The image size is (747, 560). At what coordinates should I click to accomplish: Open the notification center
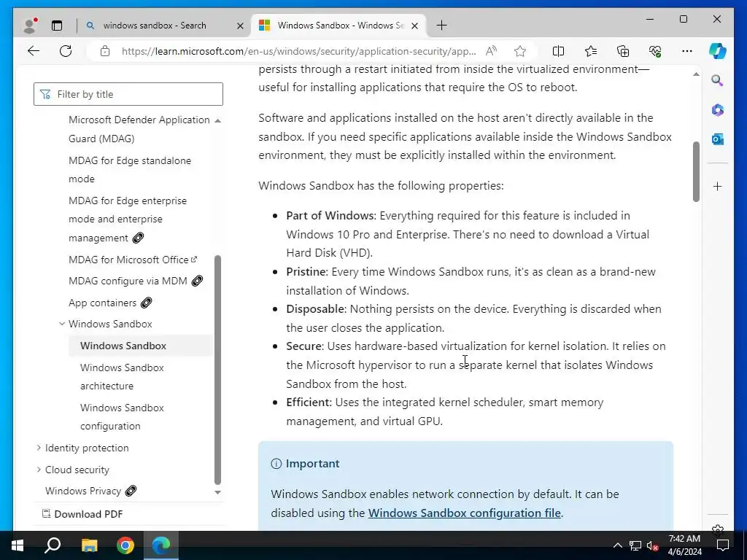(x=723, y=545)
